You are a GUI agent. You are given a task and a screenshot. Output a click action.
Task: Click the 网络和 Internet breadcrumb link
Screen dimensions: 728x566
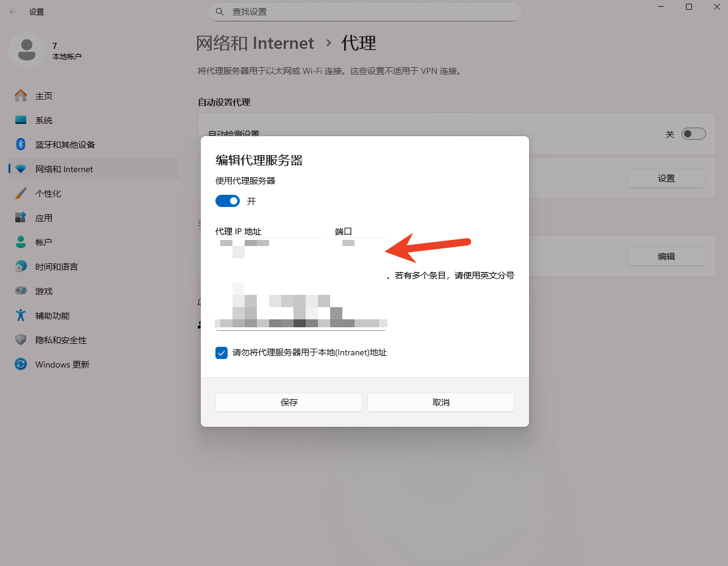[x=255, y=43]
